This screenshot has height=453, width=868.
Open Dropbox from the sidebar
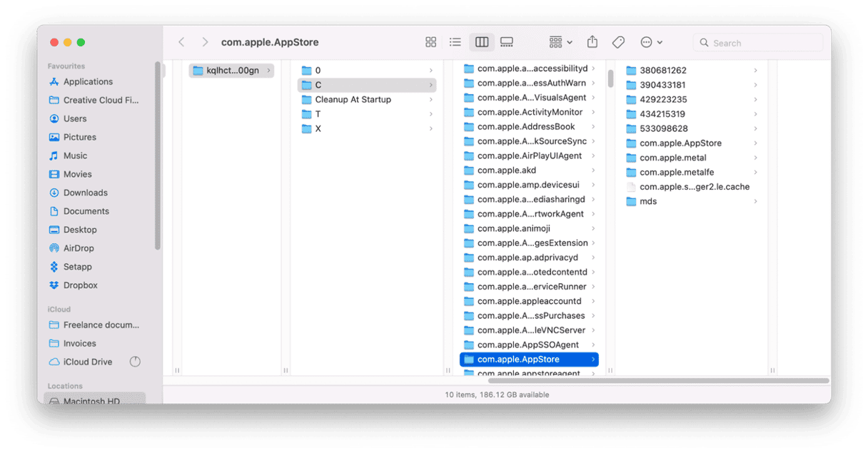[80, 285]
